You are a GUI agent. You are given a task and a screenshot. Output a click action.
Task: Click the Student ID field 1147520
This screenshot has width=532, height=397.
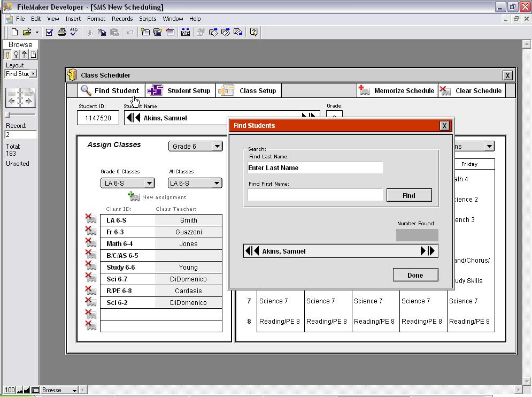(x=98, y=118)
